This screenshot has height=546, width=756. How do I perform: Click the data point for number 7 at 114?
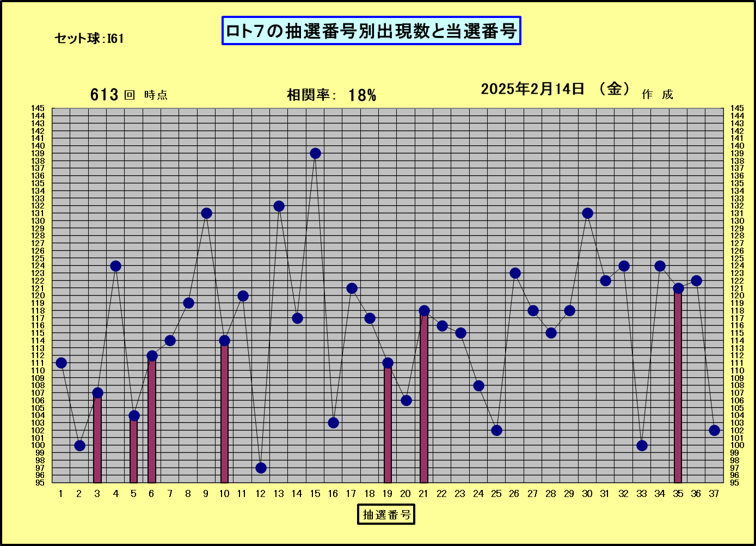click(170, 341)
